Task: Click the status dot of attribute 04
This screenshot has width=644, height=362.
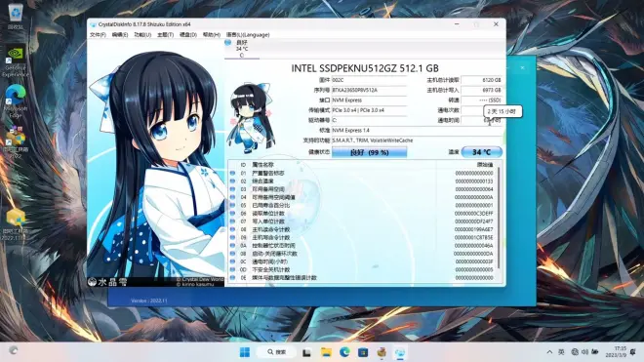Action: tap(232, 197)
